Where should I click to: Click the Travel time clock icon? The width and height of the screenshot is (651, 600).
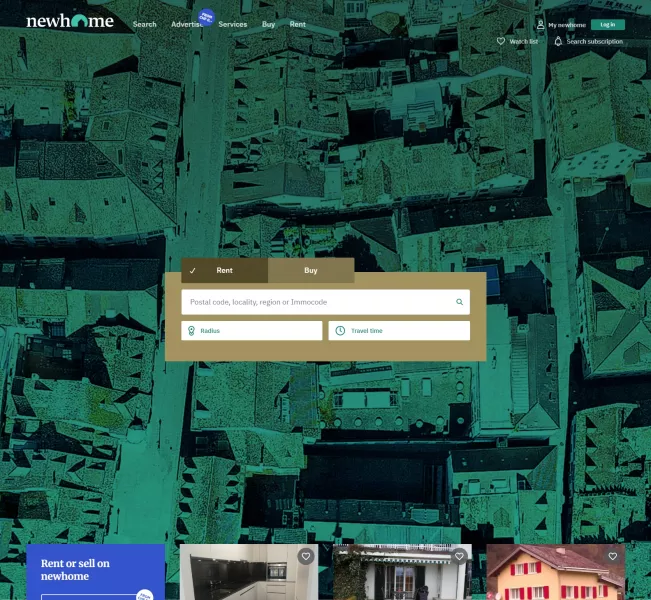(x=340, y=330)
